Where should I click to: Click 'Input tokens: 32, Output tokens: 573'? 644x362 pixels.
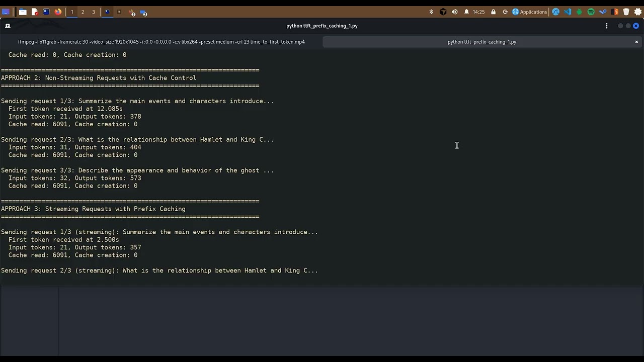[x=75, y=178]
